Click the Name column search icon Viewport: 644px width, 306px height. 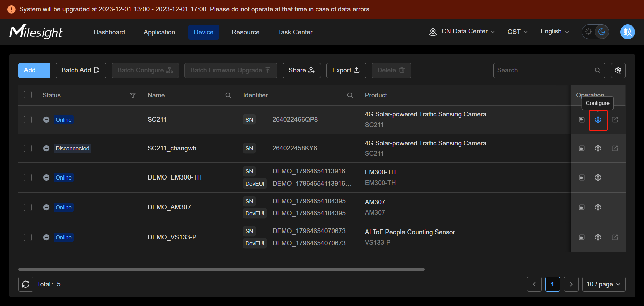(228, 95)
